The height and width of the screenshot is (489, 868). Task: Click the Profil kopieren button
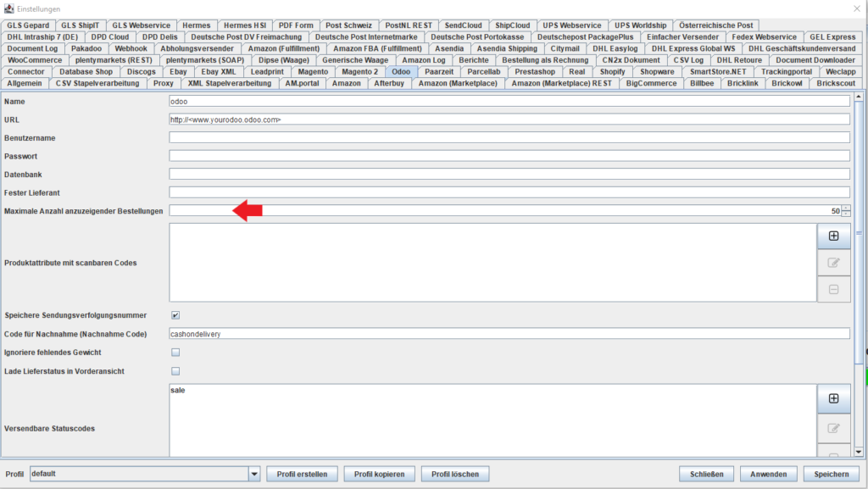click(x=379, y=474)
